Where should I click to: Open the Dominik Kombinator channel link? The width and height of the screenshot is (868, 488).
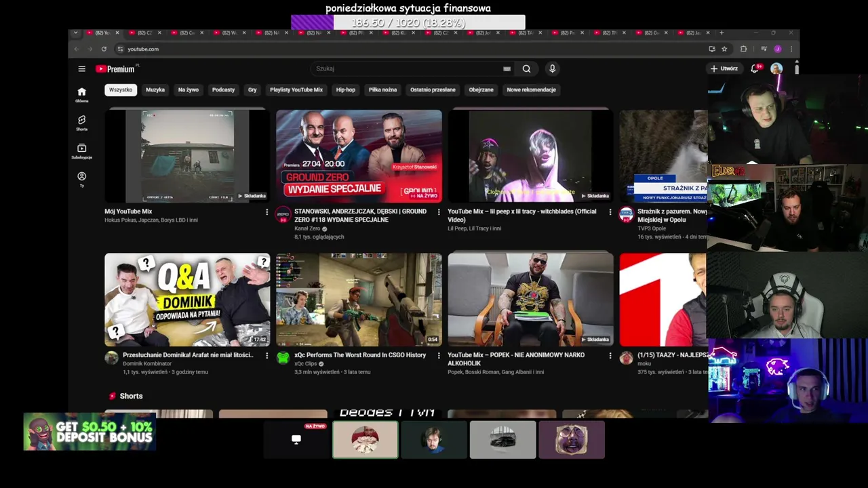point(147,364)
